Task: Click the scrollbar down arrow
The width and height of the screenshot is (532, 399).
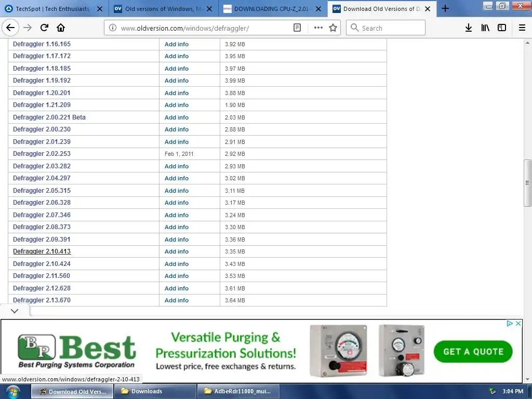Action: [x=527, y=379]
